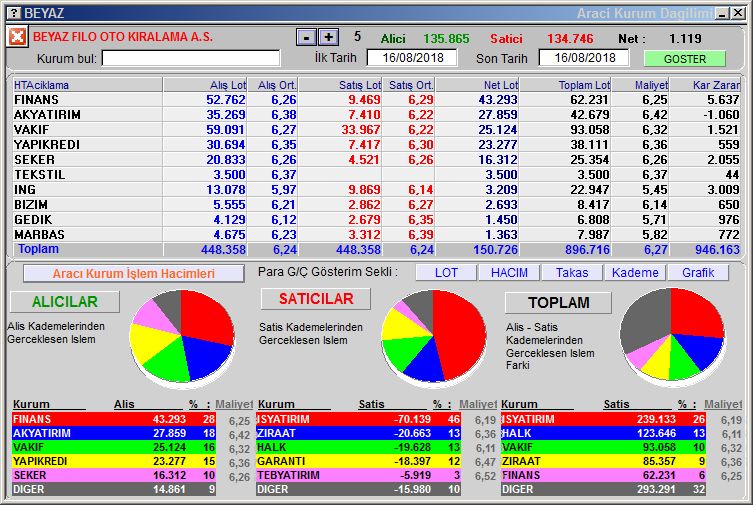Open the Kademe view
Image resolution: width=753 pixels, height=505 pixels.
pyautogui.click(x=635, y=273)
